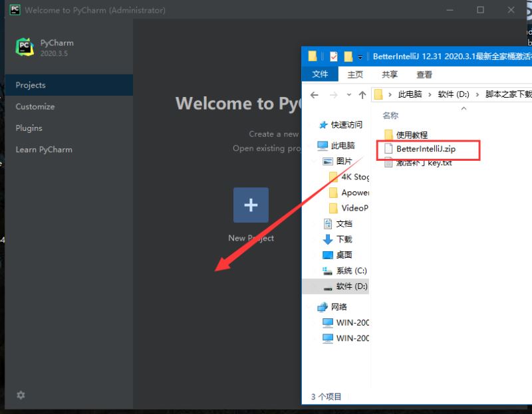Click the settings gear in PyCharm
This screenshot has width=532, height=414.
(21, 395)
